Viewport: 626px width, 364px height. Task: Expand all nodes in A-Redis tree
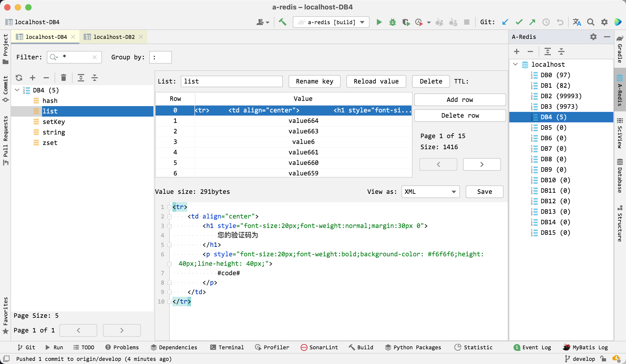(547, 51)
